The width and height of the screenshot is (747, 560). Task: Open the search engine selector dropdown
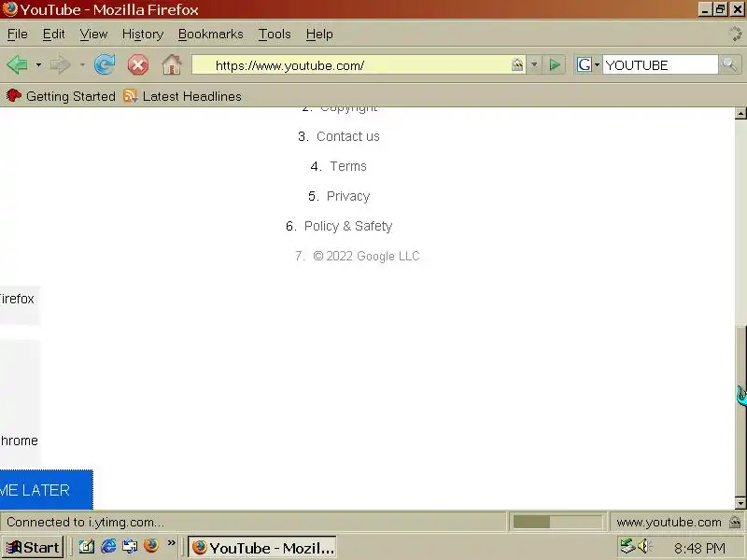[597, 64]
